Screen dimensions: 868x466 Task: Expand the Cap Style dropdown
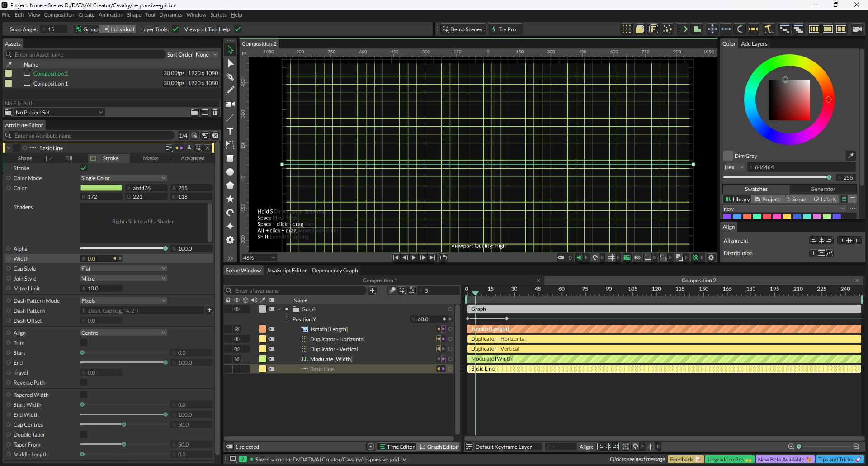click(123, 269)
